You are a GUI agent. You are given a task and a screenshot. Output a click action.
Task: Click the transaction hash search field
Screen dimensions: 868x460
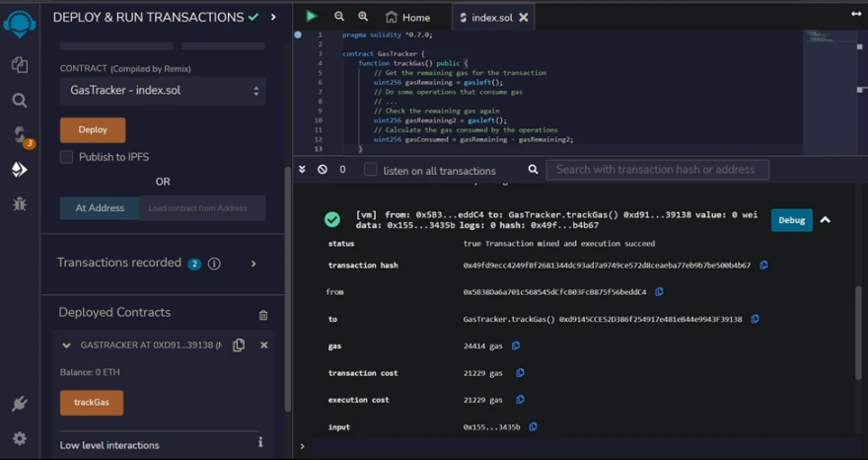[x=659, y=170]
